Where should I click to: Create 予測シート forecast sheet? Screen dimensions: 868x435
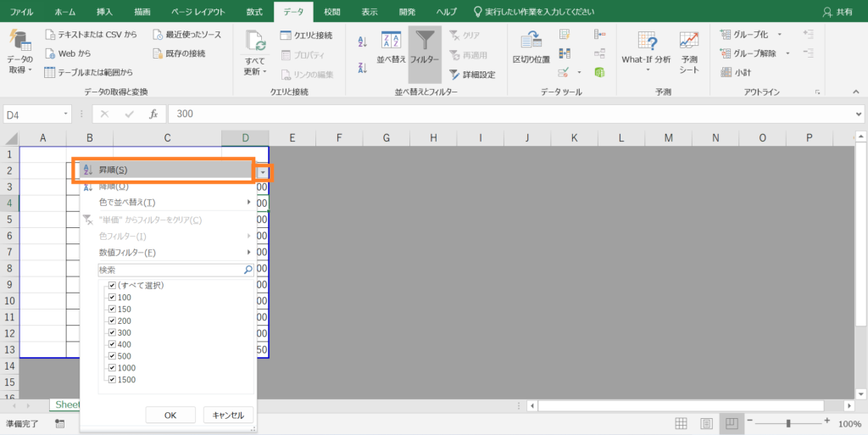(x=689, y=51)
